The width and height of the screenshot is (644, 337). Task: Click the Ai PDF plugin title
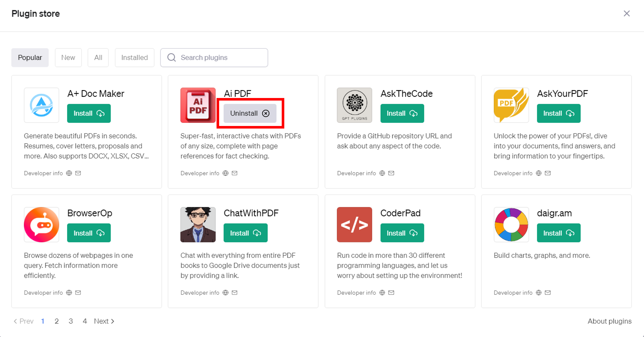pyautogui.click(x=237, y=94)
